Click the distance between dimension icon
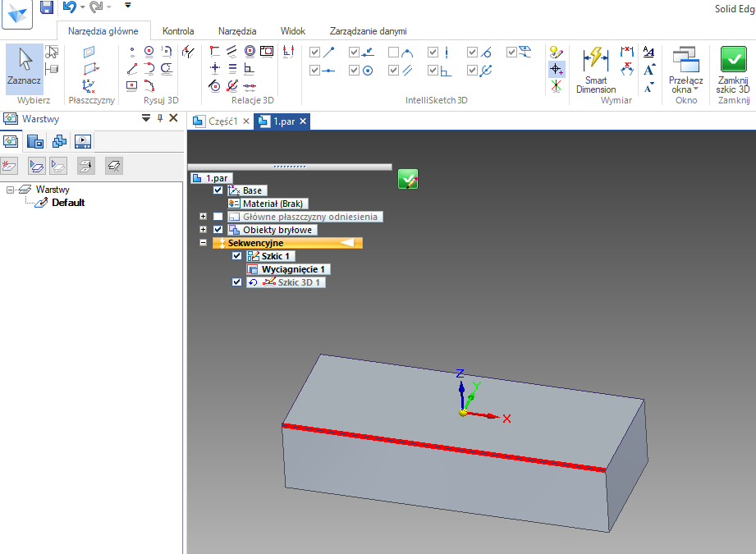Image resolution: width=756 pixels, height=554 pixels. 627,52
